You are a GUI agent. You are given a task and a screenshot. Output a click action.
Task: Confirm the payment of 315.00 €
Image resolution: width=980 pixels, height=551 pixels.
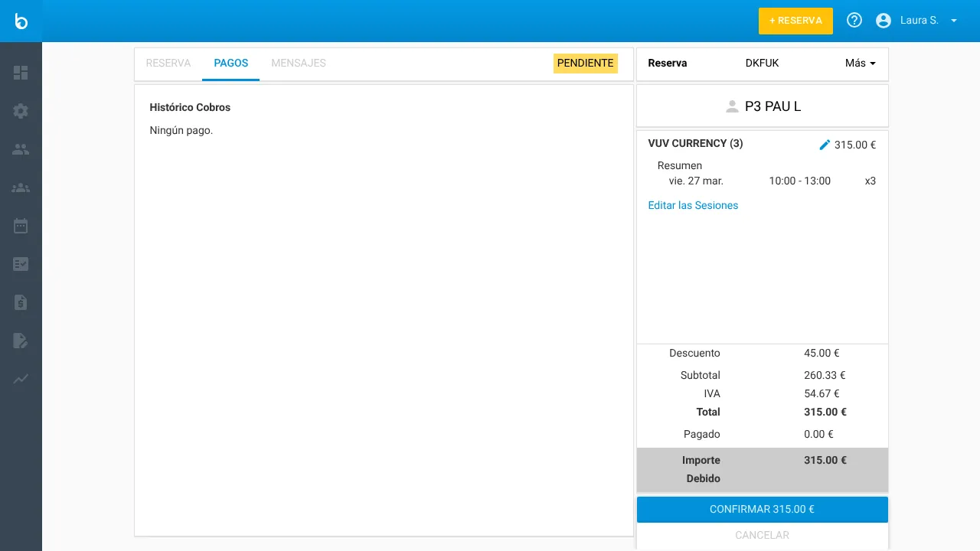click(762, 509)
